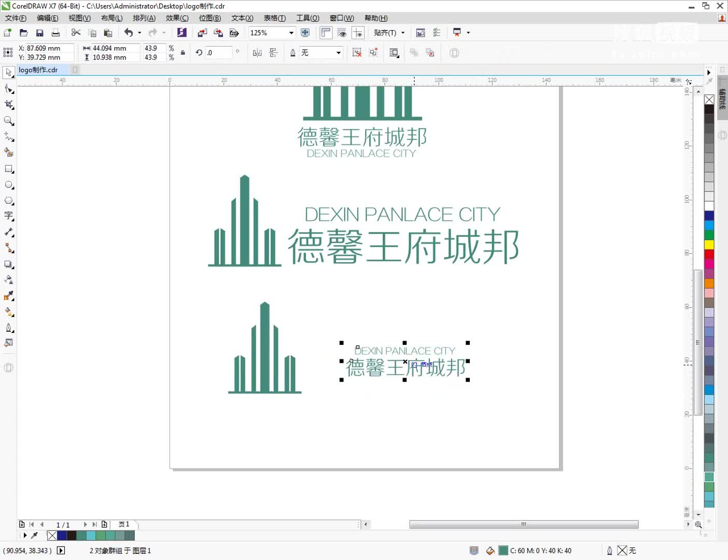This screenshot has height=560, width=728.
Task: Click the Save disk icon
Action: (x=39, y=33)
